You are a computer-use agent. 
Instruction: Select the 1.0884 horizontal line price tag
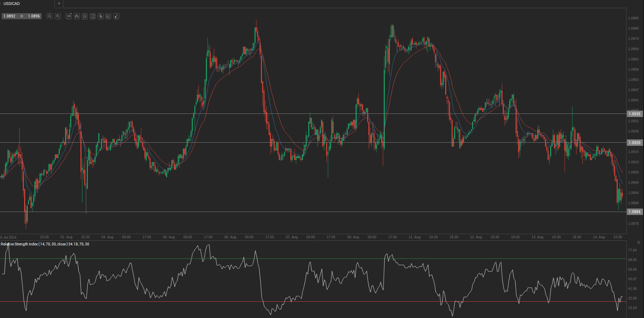tap(634, 212)
